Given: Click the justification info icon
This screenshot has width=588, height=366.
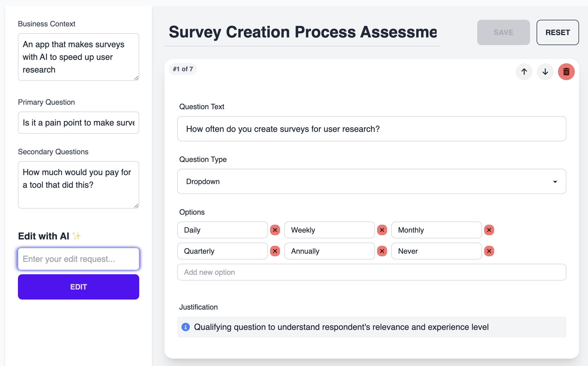Looking at the screenshot, I should point(186,327).
